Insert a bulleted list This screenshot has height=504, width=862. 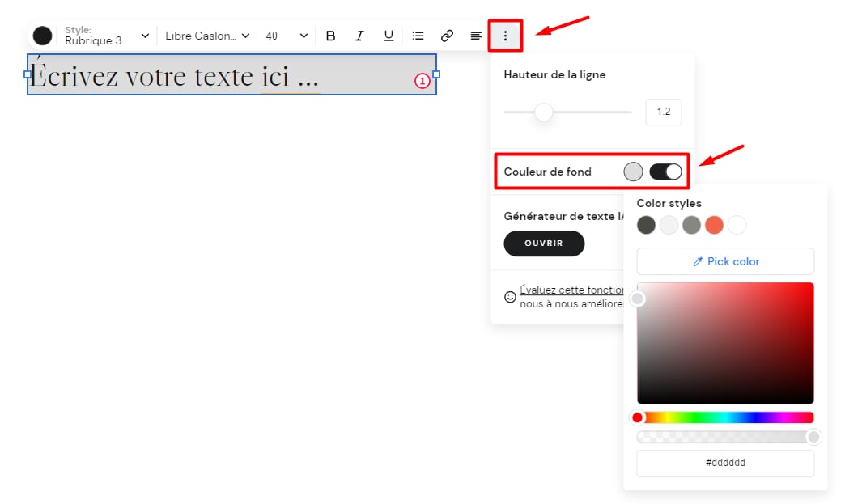[418, 36]
